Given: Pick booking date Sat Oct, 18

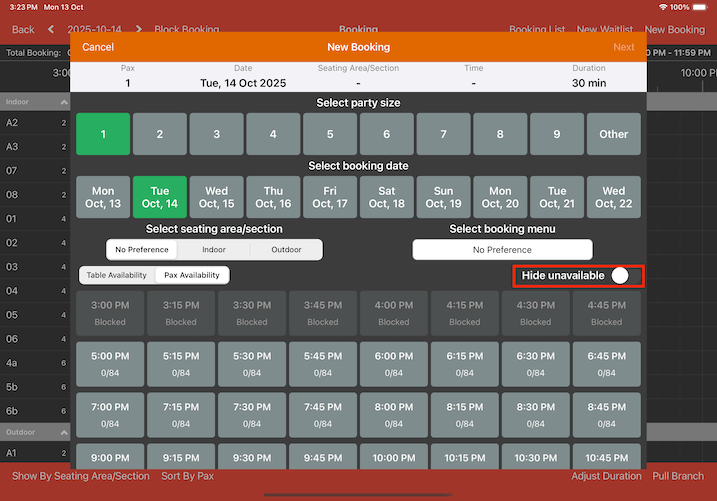Looking at the screenshot, I should [x=386, y=197].
